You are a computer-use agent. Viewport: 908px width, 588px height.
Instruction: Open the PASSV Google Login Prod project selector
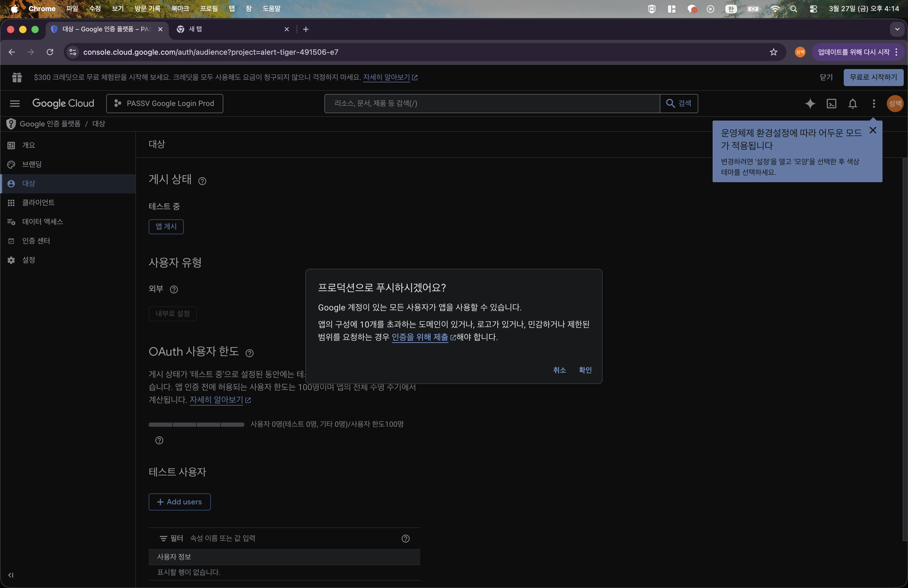click(x=164, y=103)
